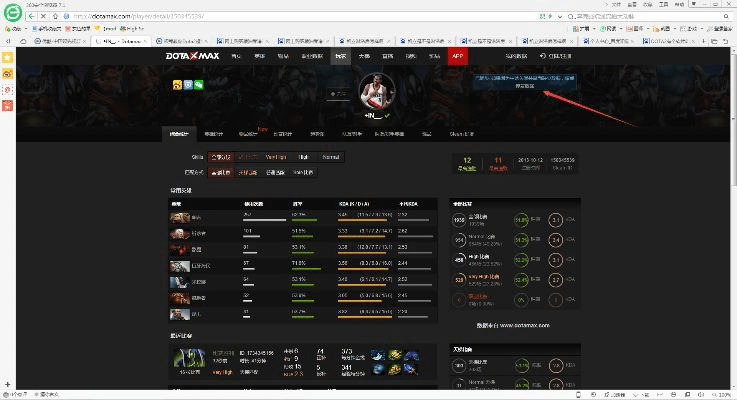The image size is (737, 400).
Task: Select the High skill filter
Action: click(305, 157)
